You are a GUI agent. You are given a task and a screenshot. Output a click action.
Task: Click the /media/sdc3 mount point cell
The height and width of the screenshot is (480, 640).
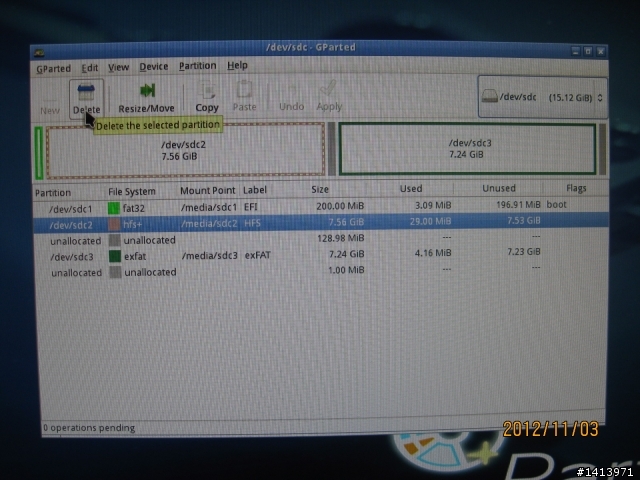coord(210,256)
